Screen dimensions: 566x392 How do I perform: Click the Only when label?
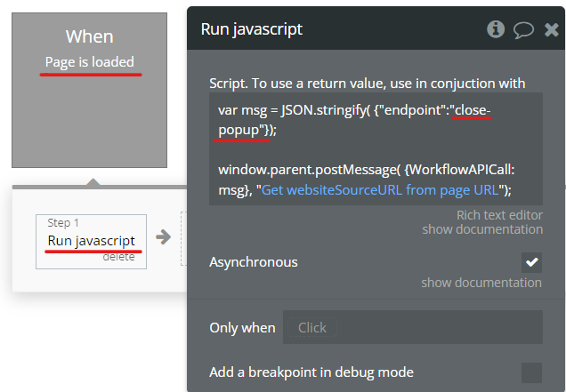[242, 327]
